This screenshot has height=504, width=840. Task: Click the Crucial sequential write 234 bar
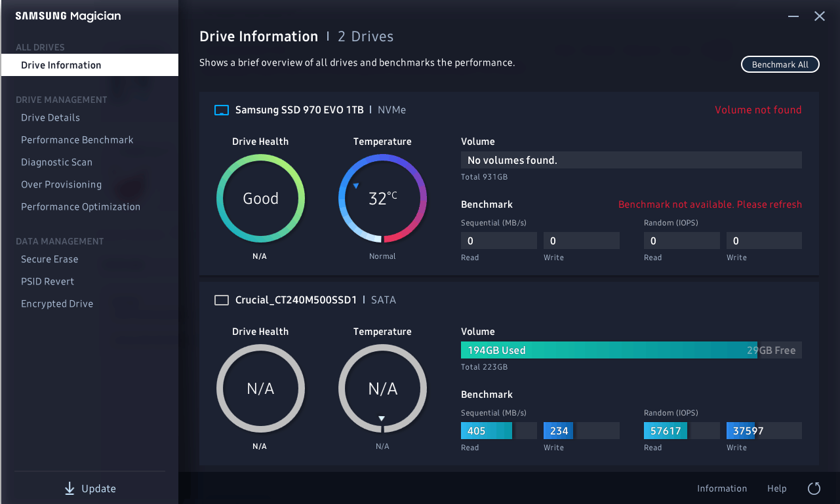click(x=582, y=431)
